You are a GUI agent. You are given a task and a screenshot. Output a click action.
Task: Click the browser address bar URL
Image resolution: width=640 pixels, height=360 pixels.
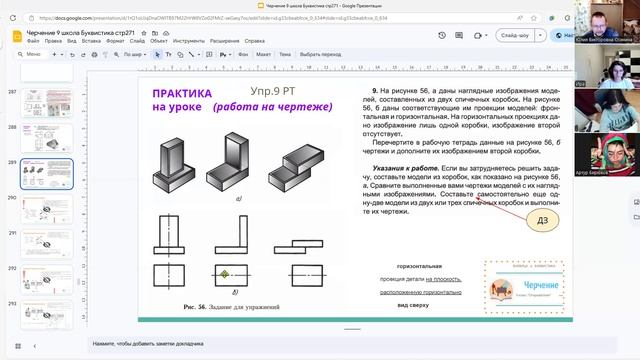(x=213, y=18)
